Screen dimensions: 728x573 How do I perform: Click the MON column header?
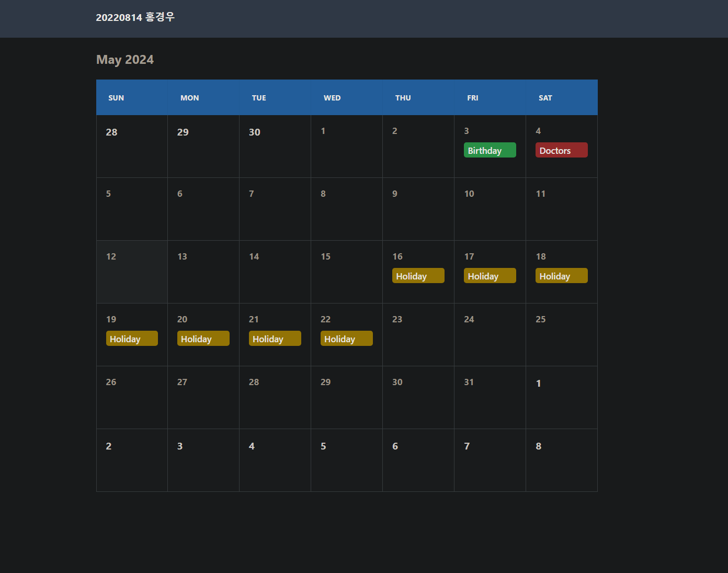point(203,97)
